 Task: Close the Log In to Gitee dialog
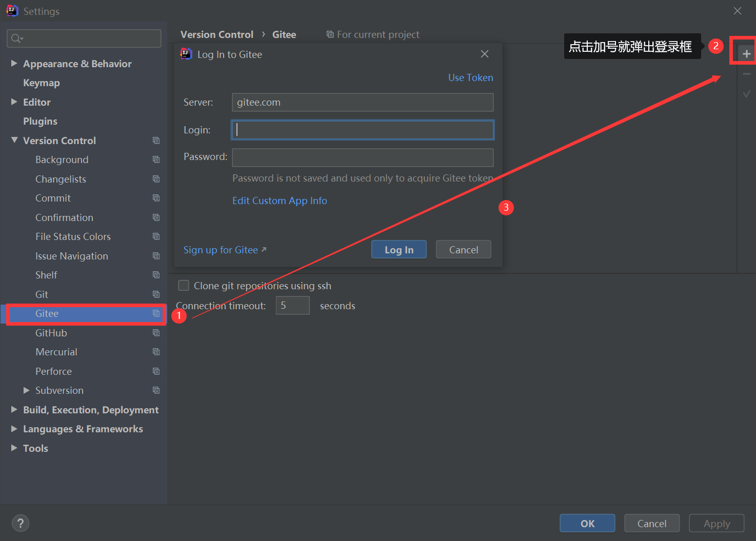click(484, 54)
